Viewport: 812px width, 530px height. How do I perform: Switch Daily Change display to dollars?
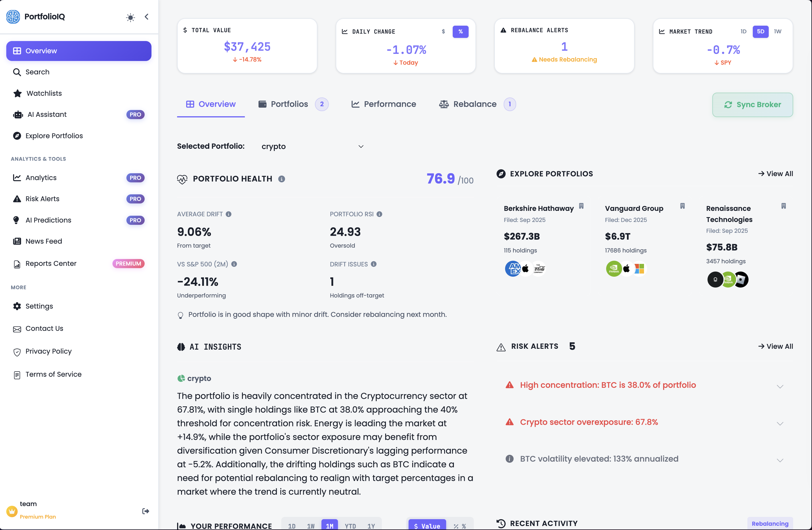[443, 31]
